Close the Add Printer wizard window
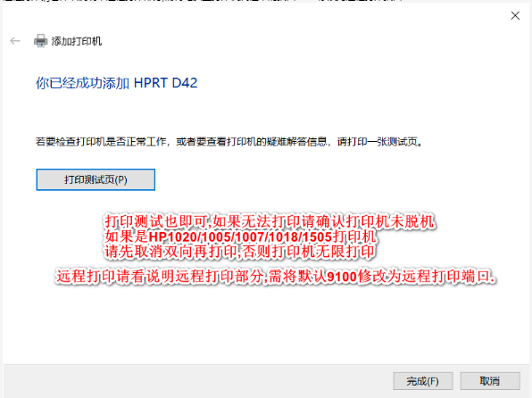Screen dimensions: 532x398 [x=515, y=15]
